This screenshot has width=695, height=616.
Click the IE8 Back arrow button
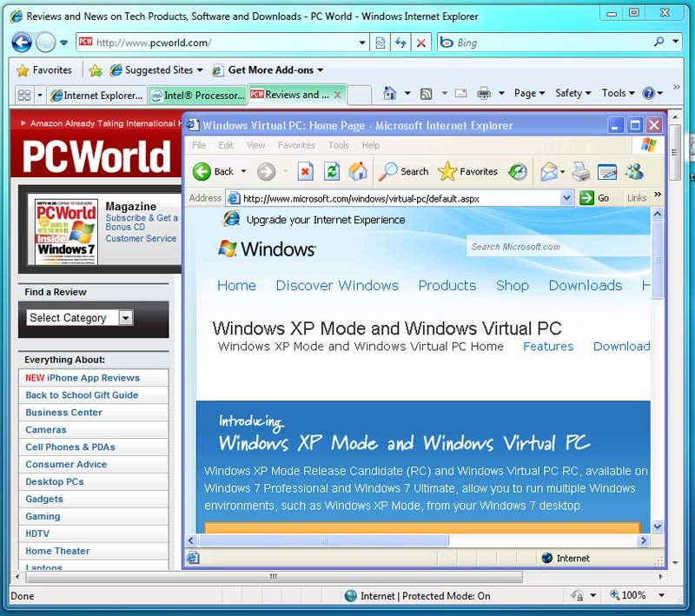pos(21,43)
